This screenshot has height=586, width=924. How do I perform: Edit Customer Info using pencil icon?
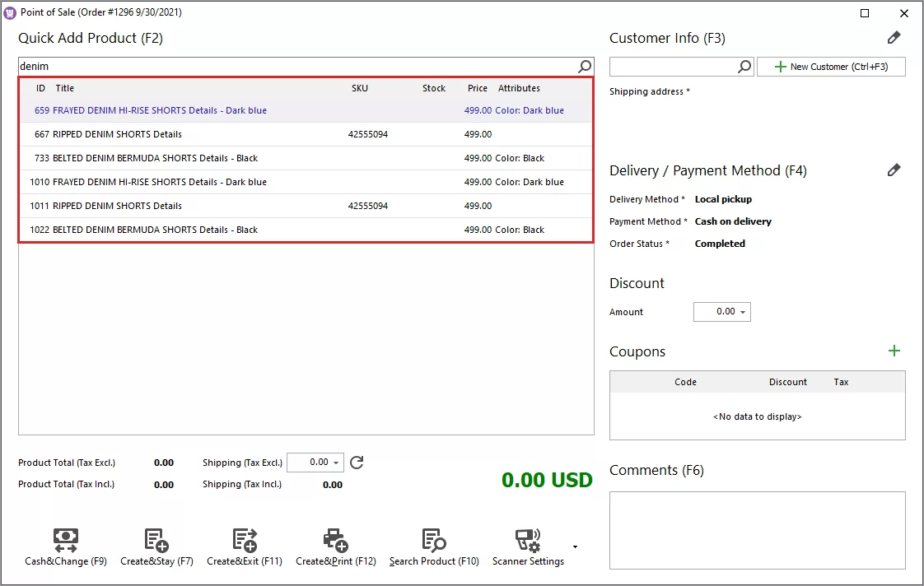point(894,37)
